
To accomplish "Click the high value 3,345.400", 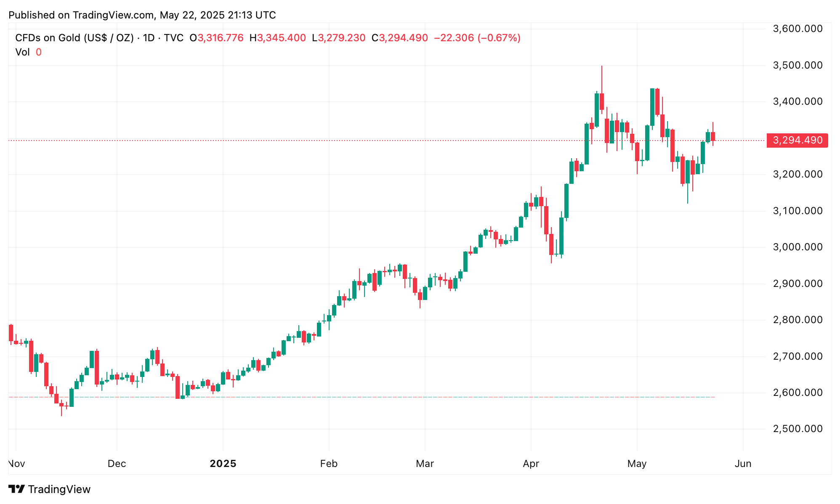I will pos(282,38).
